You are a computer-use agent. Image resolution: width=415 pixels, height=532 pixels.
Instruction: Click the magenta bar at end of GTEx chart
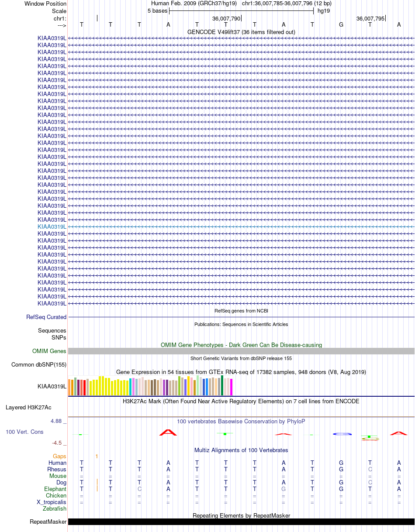(231, 387)
